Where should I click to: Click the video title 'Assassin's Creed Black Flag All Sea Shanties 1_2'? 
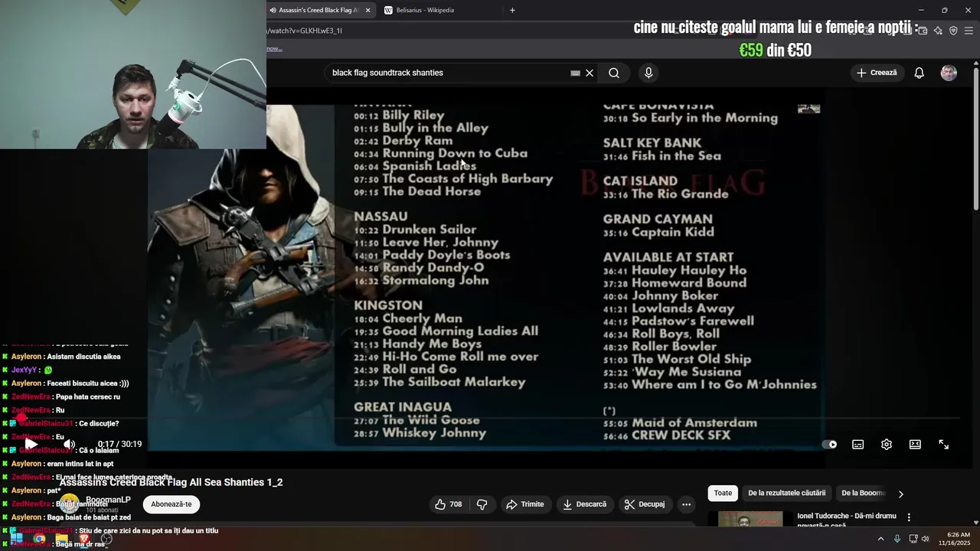click(x=171, y=482)
